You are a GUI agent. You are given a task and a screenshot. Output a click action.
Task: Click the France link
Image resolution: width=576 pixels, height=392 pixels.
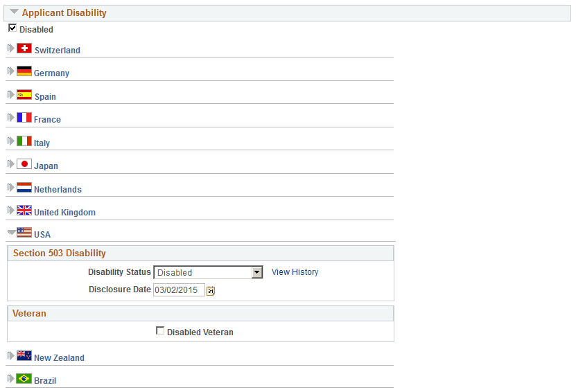[47, 120]
